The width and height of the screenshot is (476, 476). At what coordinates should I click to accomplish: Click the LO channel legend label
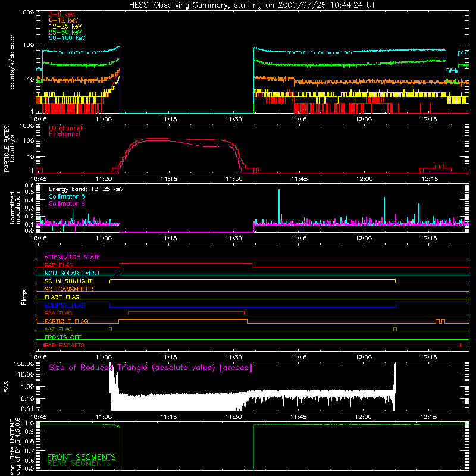point(65,128)
